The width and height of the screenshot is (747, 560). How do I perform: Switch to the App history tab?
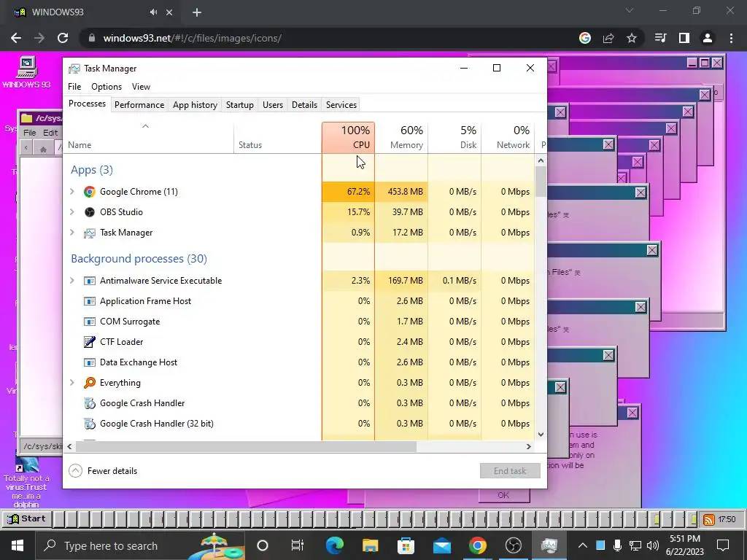[x=195, y=105]
